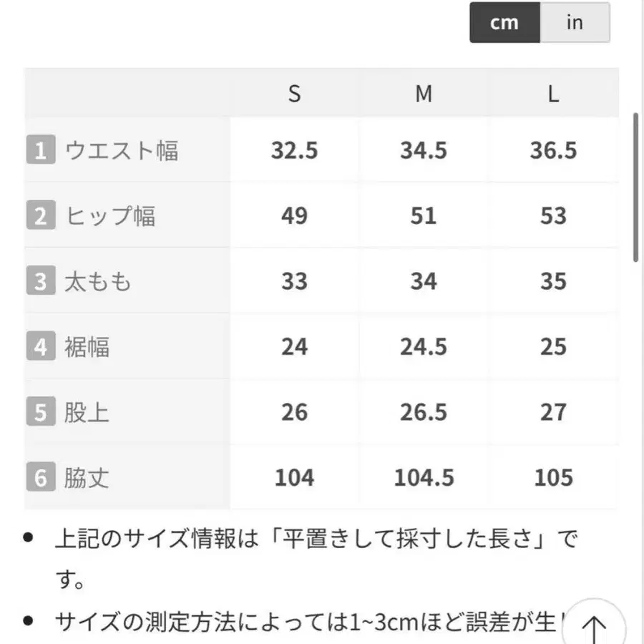
Task: Click the numbered badge 6 for 脇丈
Action: click(41, 477)
